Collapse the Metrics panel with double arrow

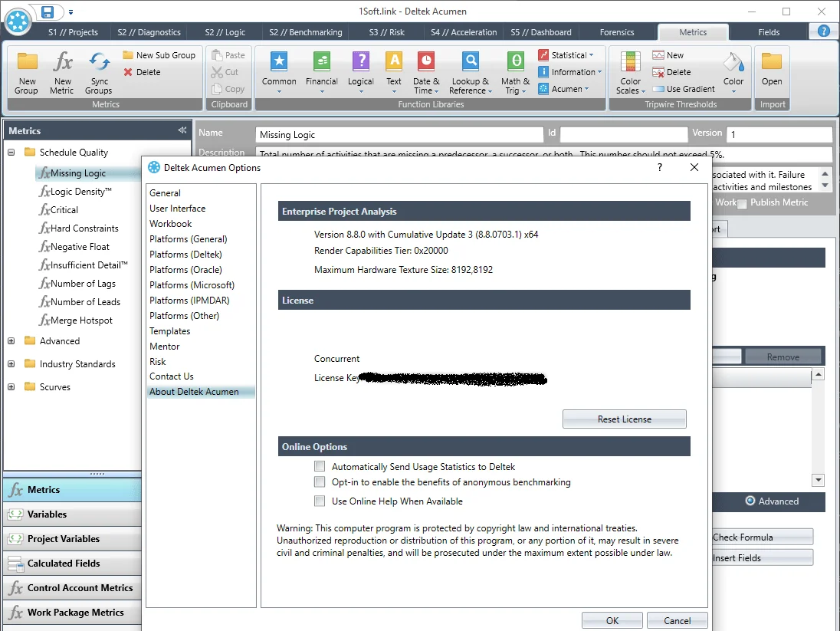(182, 130)
